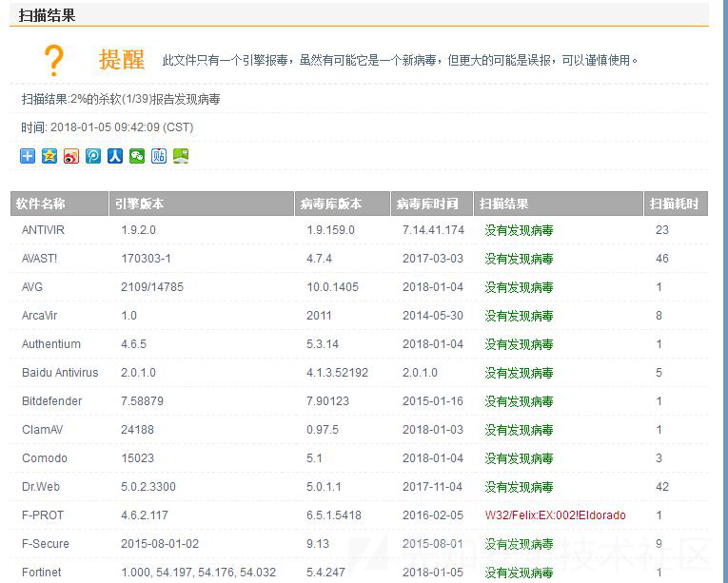Click the database date 2016-02-05
This screenshot has width=728, height=583.
coord(433,515)
